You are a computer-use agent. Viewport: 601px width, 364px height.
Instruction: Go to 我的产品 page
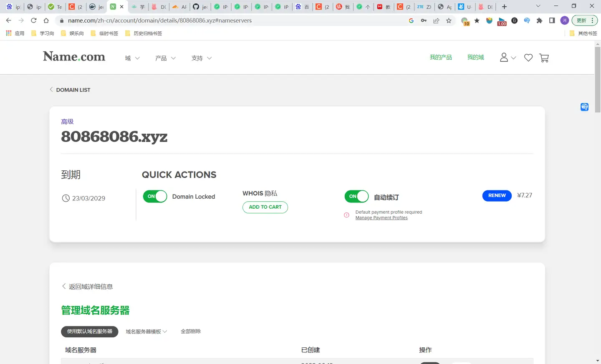441,57
